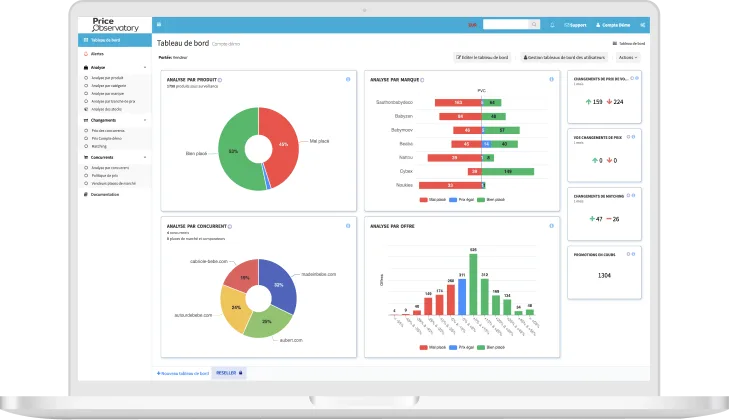
Task: Click Éditer le tableau de bord button
Action: pyautogui.click(x=482, y=57)
